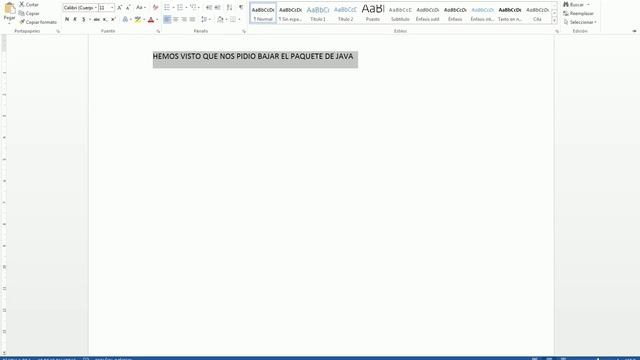Apply the Sin espaciado style
The image size is (640, 360).
(290, 13)
